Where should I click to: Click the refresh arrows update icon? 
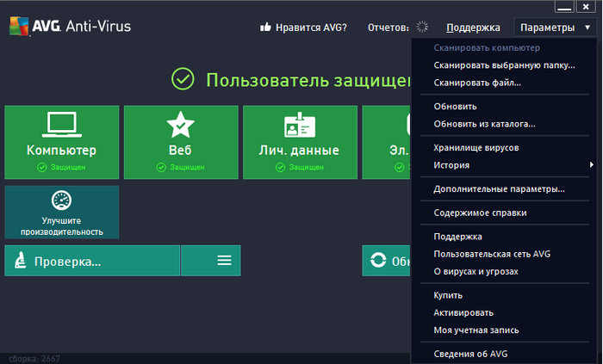[378, 260]
